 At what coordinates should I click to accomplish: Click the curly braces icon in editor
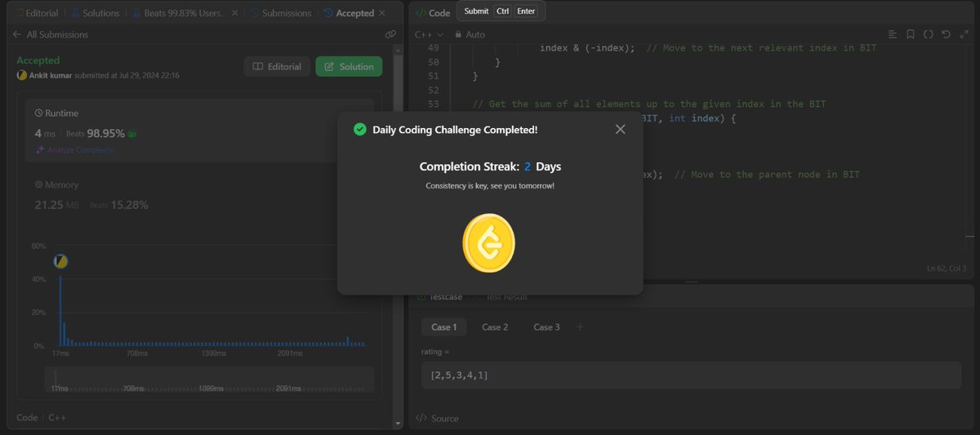[928, 34]
